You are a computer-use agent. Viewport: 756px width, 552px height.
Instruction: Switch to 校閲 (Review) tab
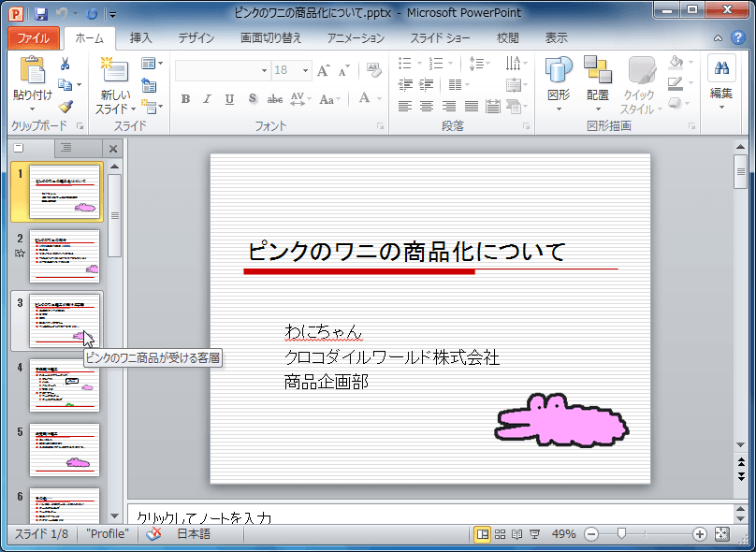tap(508, 38)
